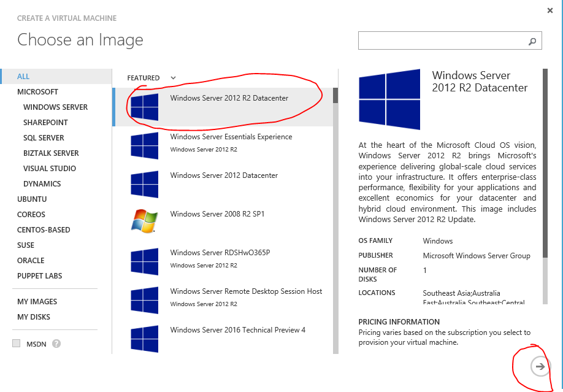
Task: Click the Southeast Asia;Australia locations text
Action: 461,293
